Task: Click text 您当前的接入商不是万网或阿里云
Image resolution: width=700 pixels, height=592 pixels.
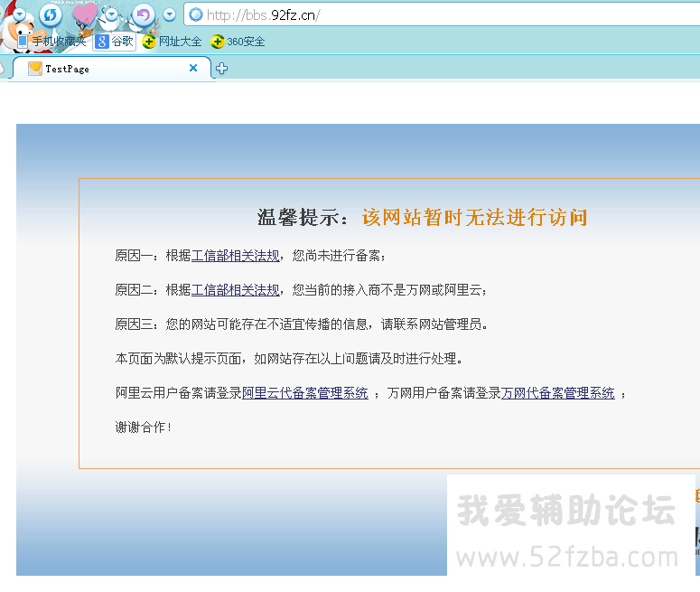Action: pos(389,290)
